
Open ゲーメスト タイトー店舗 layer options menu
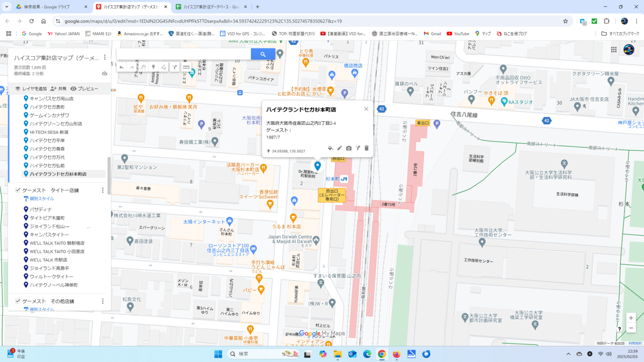[x=103, y=190]
